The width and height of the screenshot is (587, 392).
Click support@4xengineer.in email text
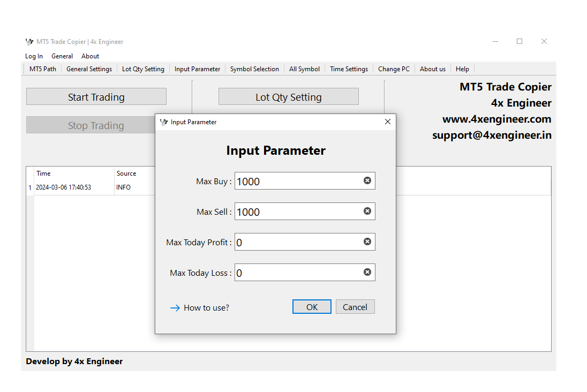492,135
